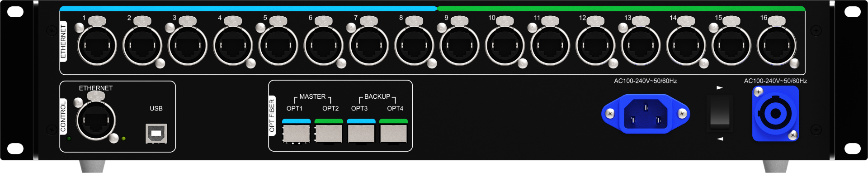The width and height of the screenshot is (868, 173).
Task: Click the green bar above OPT2
Action: 329,121
